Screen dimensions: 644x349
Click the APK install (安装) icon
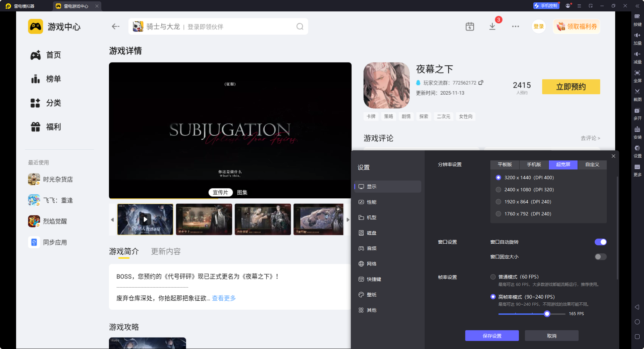(637, 133)
